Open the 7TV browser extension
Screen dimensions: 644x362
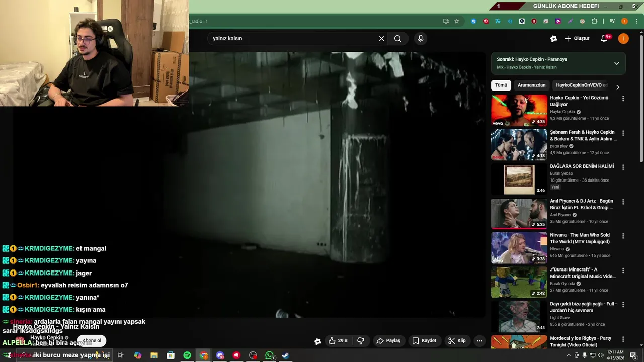pos(498,21)
